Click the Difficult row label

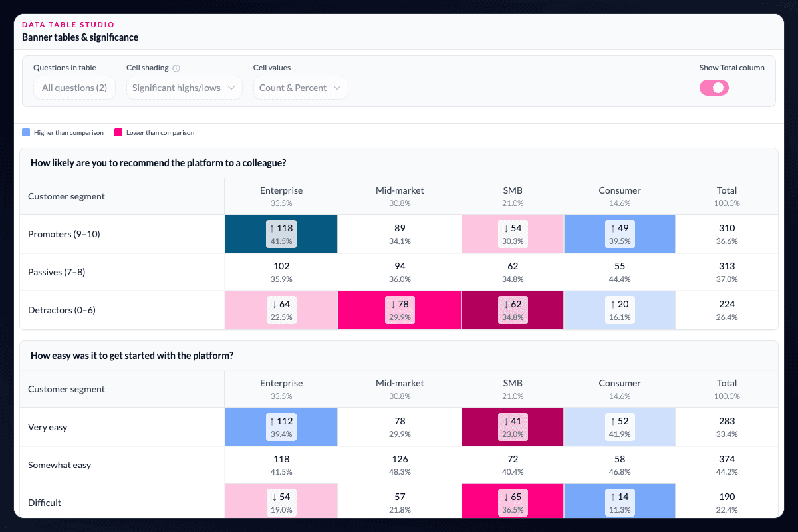tap(45, 503)
